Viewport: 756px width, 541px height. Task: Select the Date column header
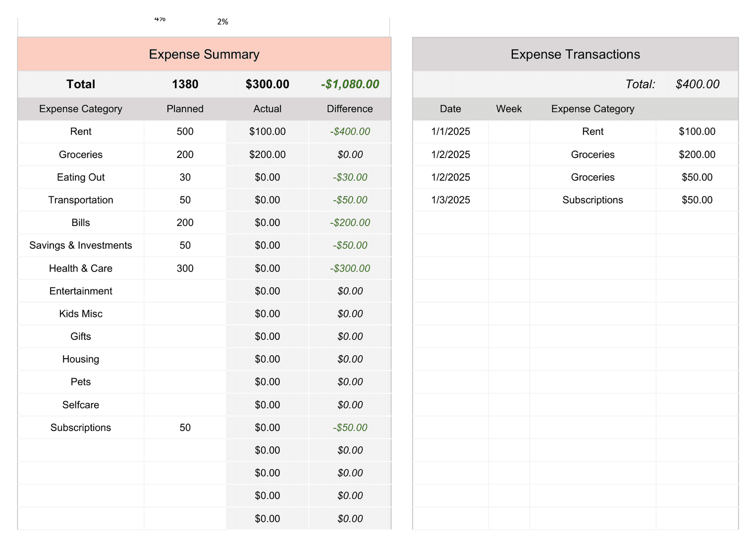coord(450,108)
